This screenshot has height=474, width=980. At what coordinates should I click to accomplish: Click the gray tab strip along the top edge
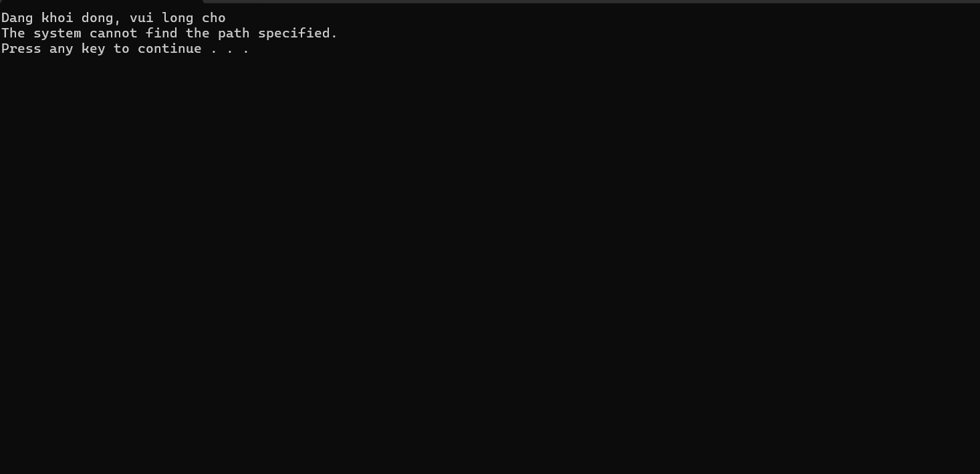(x=591, y=1)
